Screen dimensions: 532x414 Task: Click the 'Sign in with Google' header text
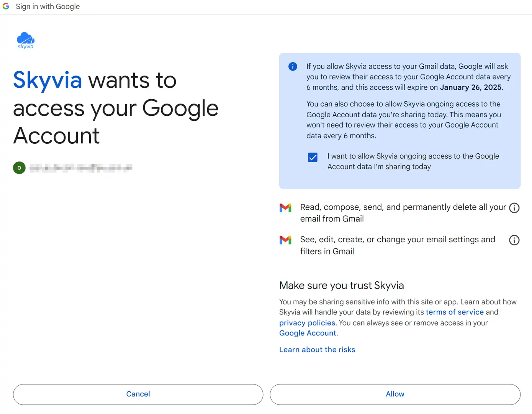pyautogui.click(x=48, y=7)
